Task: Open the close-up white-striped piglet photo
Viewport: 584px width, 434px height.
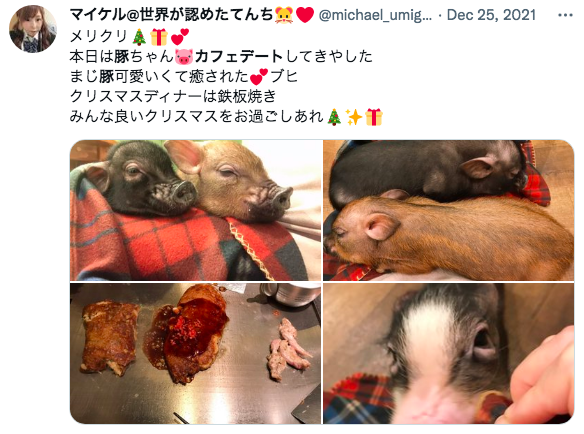Action: [448, 353]
